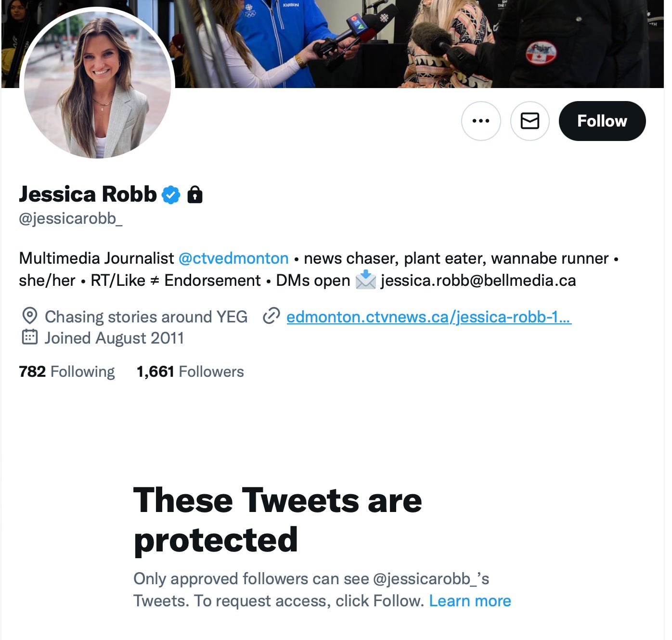View the 782 Following list
The image size is (672, 640).
click(x=67, y=371)
